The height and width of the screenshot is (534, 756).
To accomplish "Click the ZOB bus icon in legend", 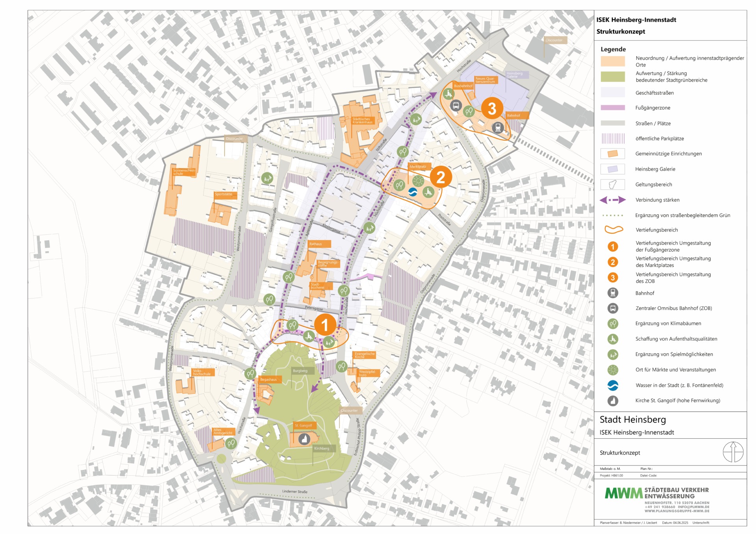I will [x=613, y=308].
